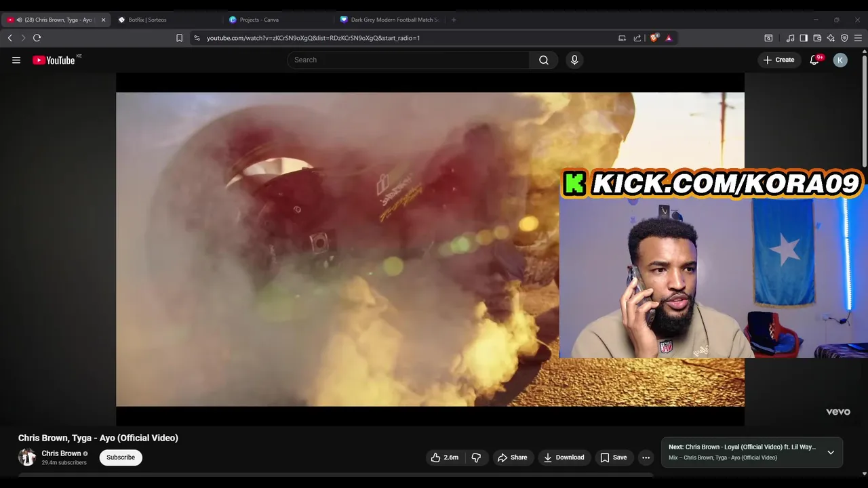868x488 pixels.
Task: Go to the YouTube home logo
Action: (54, 60)
